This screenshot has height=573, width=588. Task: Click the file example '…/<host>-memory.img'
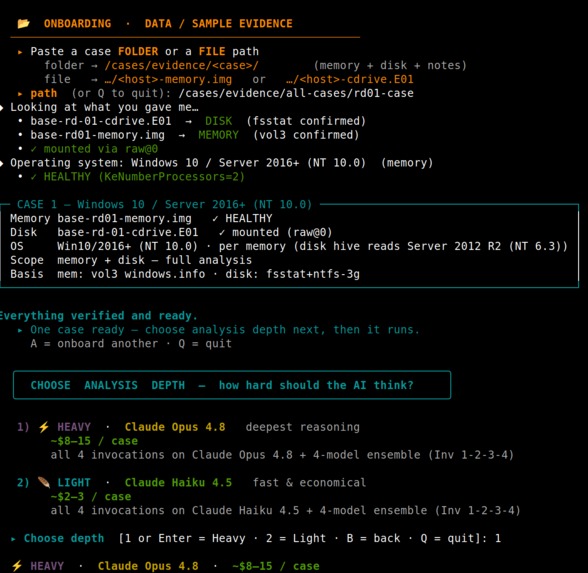tap(168, 79)
